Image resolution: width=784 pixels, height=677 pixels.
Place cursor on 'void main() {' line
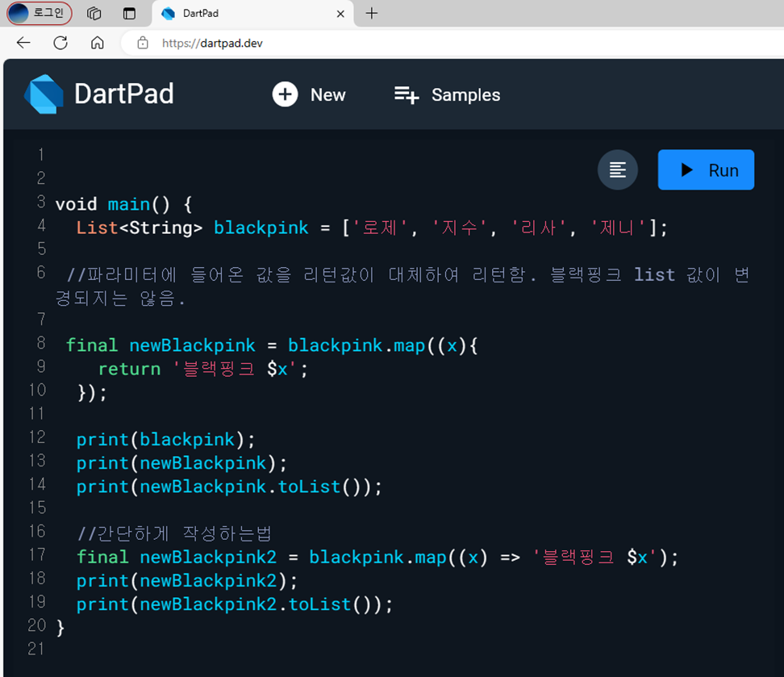coord(123,204)
